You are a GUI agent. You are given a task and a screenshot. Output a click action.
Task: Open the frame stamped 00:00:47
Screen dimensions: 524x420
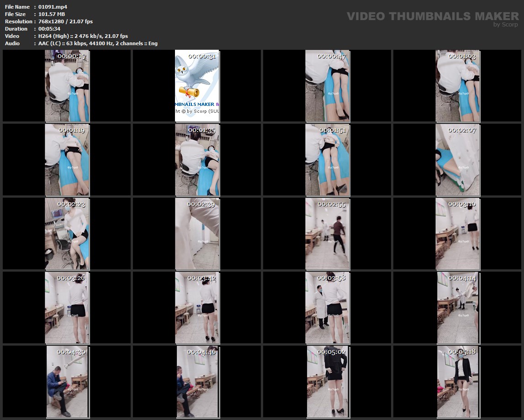pyautogui.click(x=327, y=86)
